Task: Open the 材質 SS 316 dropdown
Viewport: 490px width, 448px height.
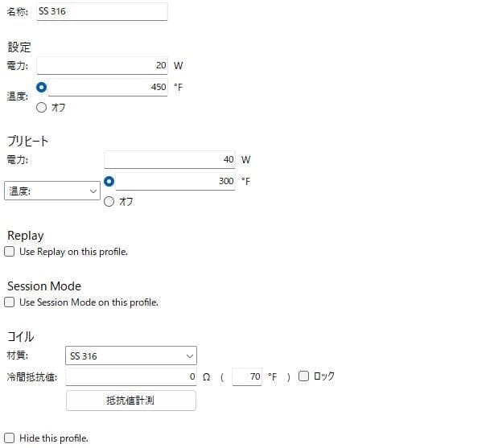Action: (x=131, y=356)
